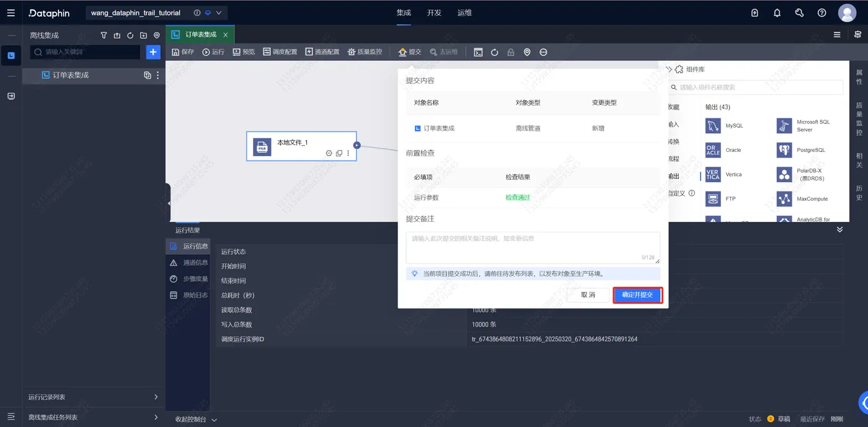Switch to the 集成 top tab
The height and width of the screenshot is (427, 868).
[404, 12]
